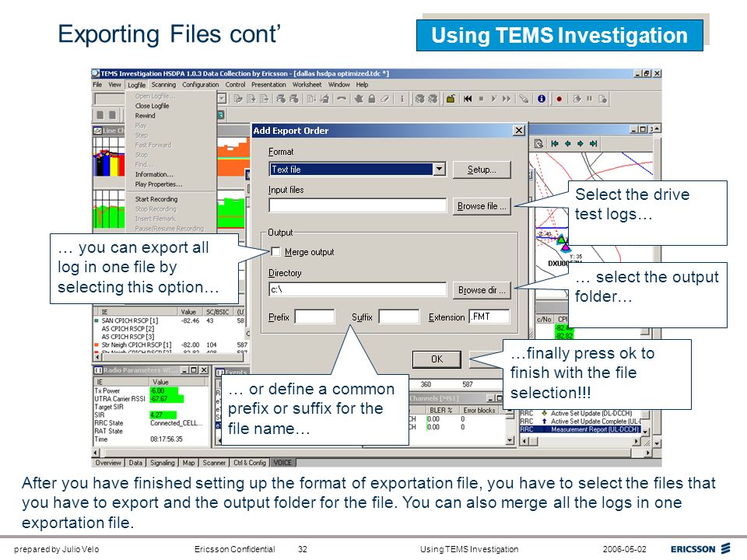Select Measurement Report (UL-DCCH) message row
Viewport: 747px width, 560px height.
pos(580,429)
